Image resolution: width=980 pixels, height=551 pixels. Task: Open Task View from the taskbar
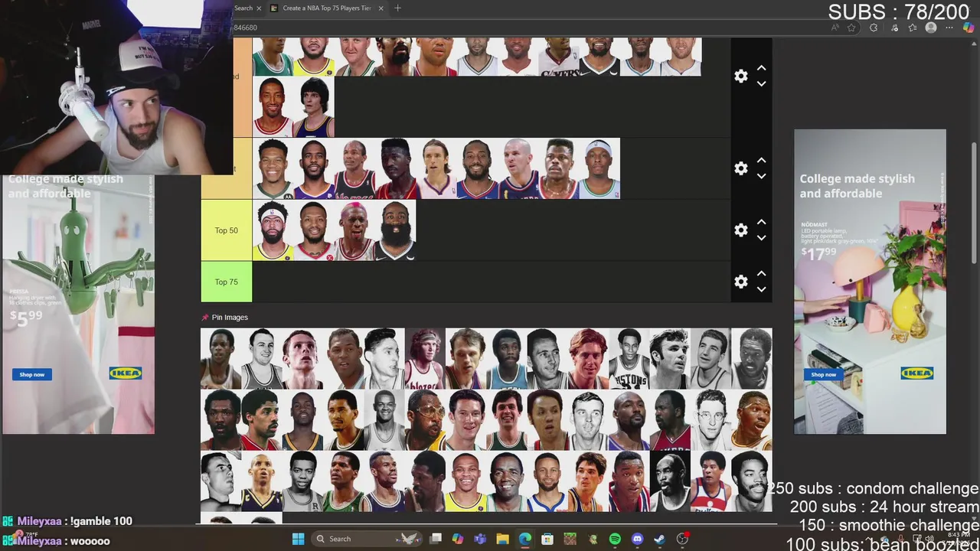(x=436, y=539)
